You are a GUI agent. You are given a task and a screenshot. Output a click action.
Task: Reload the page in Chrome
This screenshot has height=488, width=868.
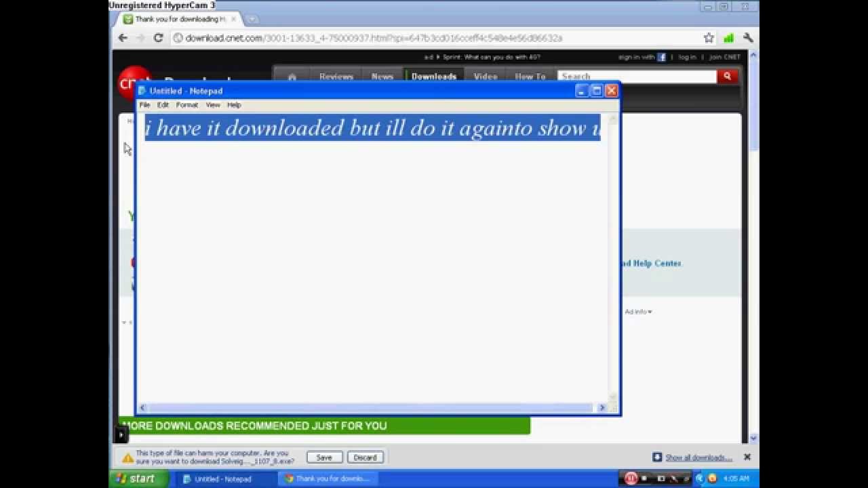158,38
